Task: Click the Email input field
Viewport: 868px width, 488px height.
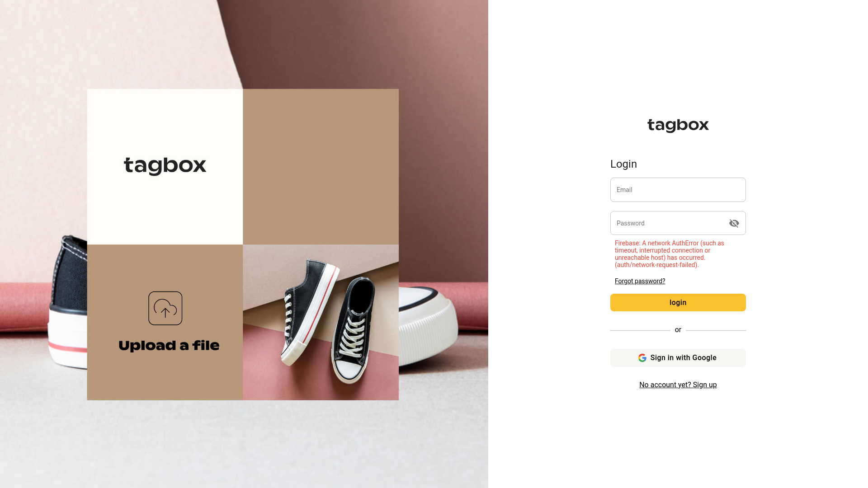Action: (x=678, y=190)
